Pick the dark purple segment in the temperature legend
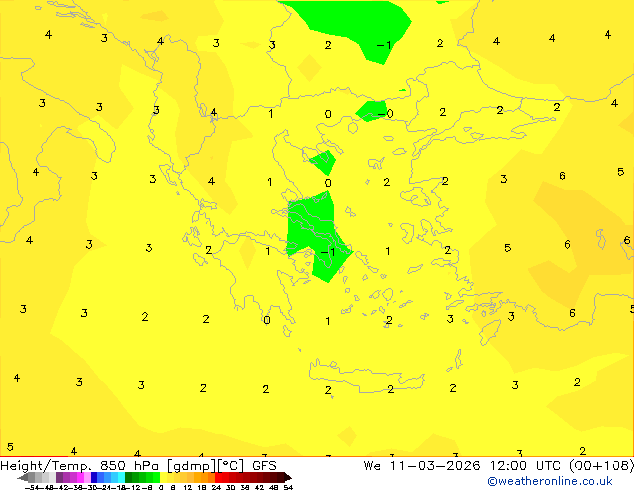 (59, 477)
